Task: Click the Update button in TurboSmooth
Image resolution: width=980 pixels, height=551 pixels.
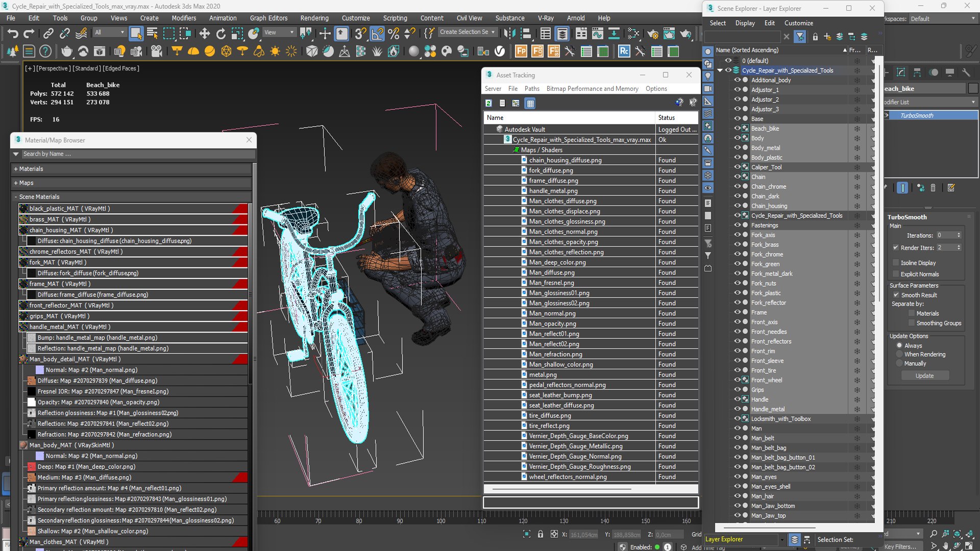Action: click(924, 375)
